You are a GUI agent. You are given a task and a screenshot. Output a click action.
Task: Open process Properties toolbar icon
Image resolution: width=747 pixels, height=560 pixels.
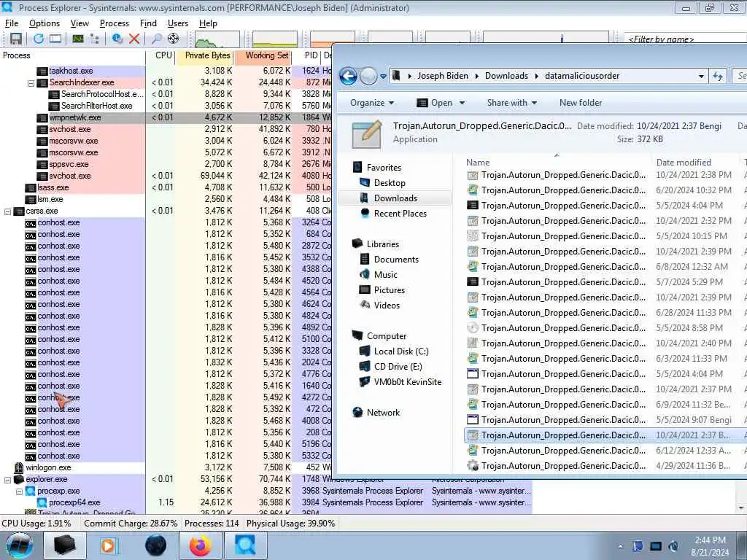(x=117, y=39)
